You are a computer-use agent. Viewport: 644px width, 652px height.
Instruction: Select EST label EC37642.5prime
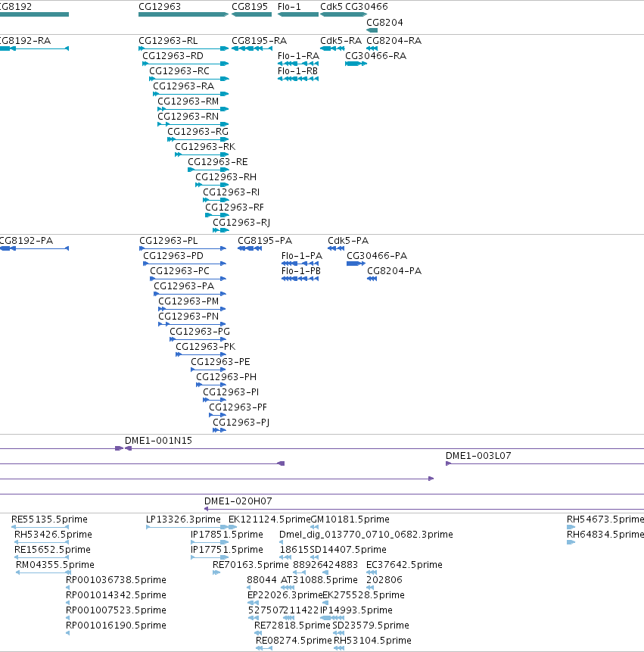[x=404, y=565]
